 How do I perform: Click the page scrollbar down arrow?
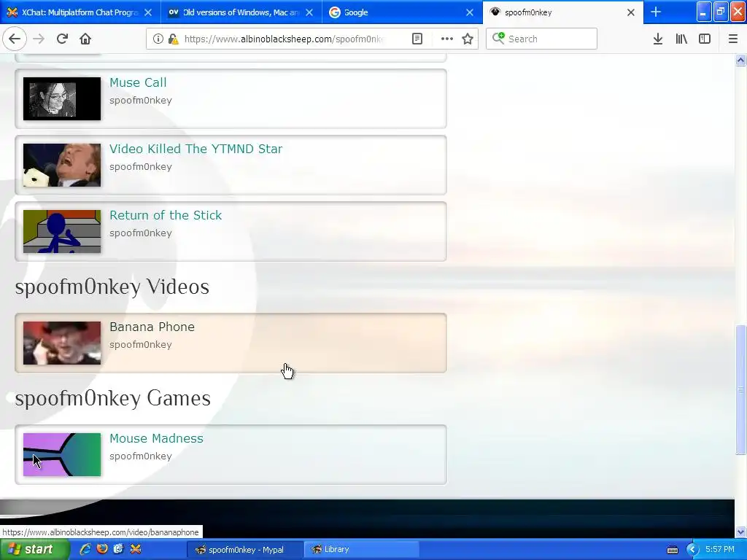(740, 532)
